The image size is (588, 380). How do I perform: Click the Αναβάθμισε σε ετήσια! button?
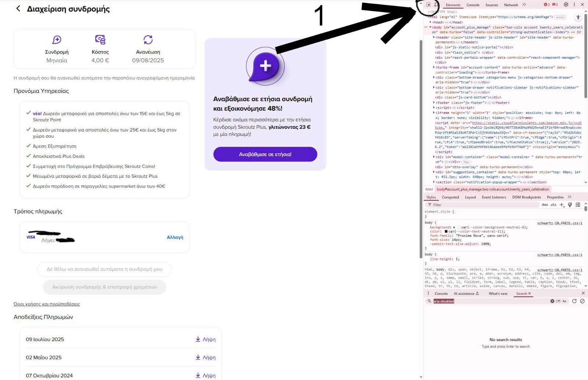click(265, 154)
